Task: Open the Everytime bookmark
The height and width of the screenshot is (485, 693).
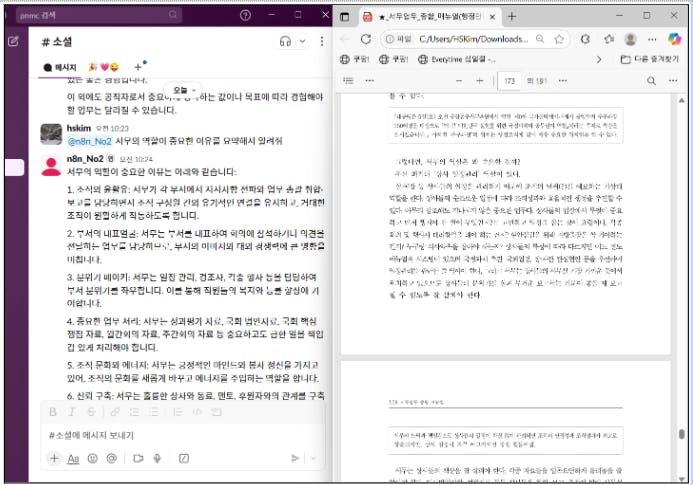Action: pos(457,59)
